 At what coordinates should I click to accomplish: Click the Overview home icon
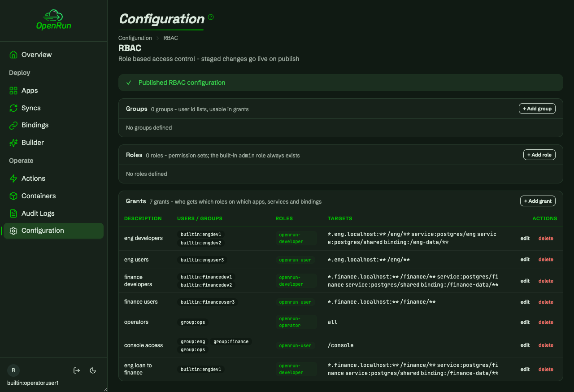(13, 55)
